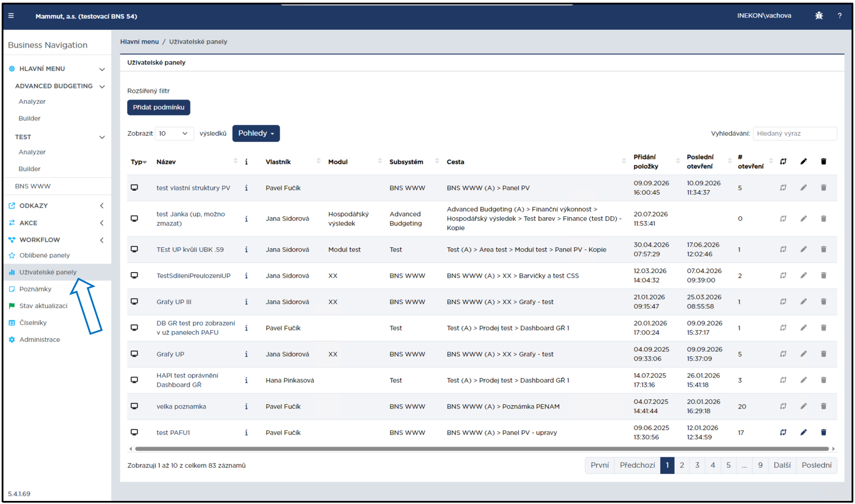The image size is (855, 504).
Task: Go to page 2 in pagination
Action: click(x=682, y=465)
